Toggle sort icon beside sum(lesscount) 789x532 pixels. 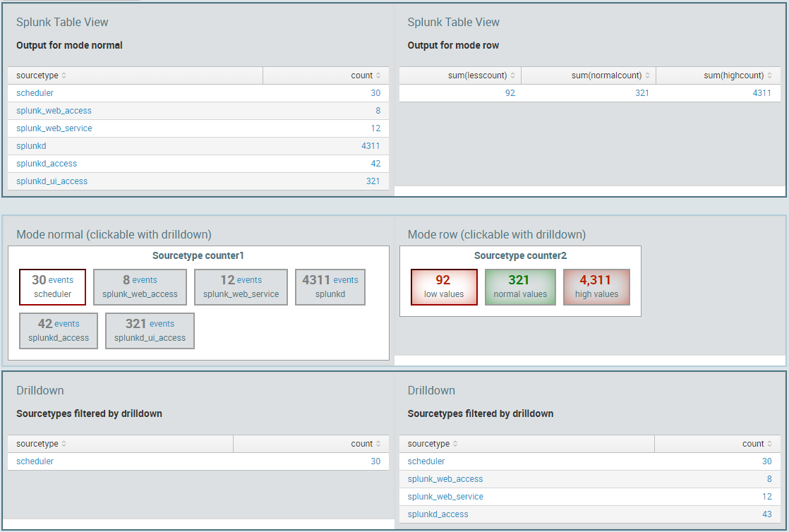[x=513, y=75]
